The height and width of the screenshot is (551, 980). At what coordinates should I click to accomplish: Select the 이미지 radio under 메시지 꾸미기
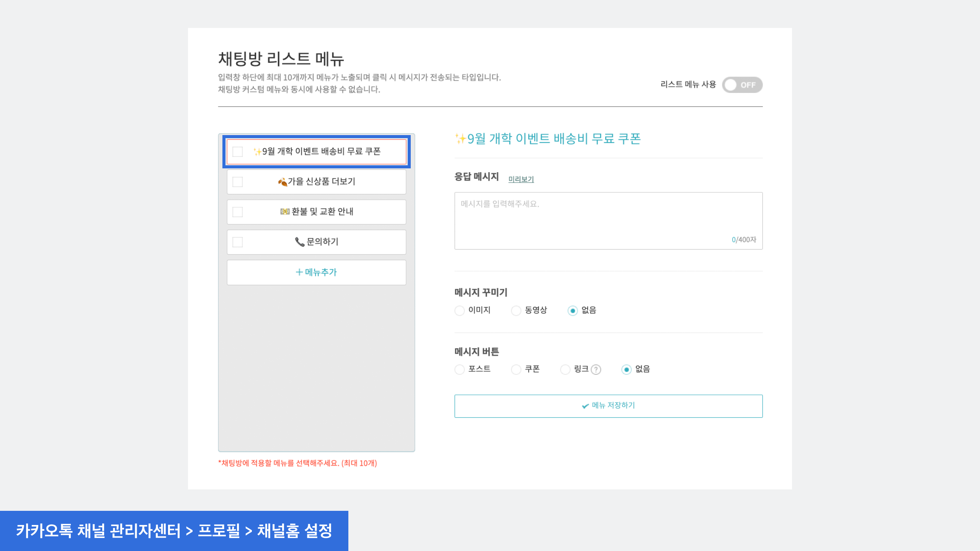click(459, 310)
